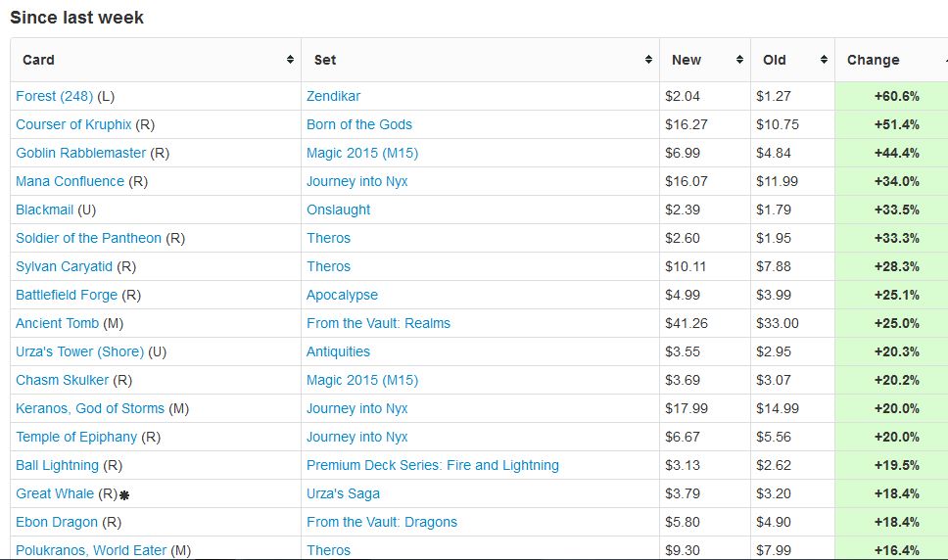This screenshot has height=560, width=948.
Task: Open Ancient Tomb card link
Action: [x=56, y=323]
